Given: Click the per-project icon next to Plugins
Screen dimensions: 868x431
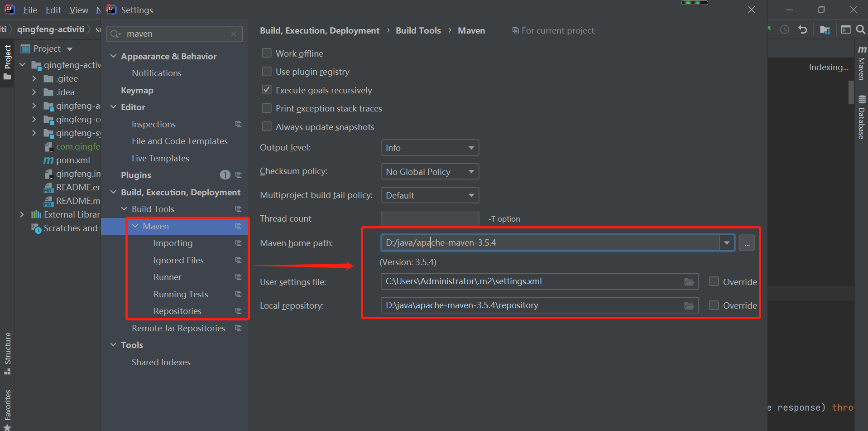Looking at the screenshot, I should (x=238, y=175).
